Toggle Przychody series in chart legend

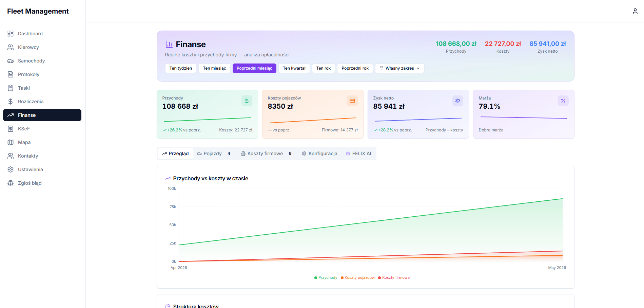326,277
